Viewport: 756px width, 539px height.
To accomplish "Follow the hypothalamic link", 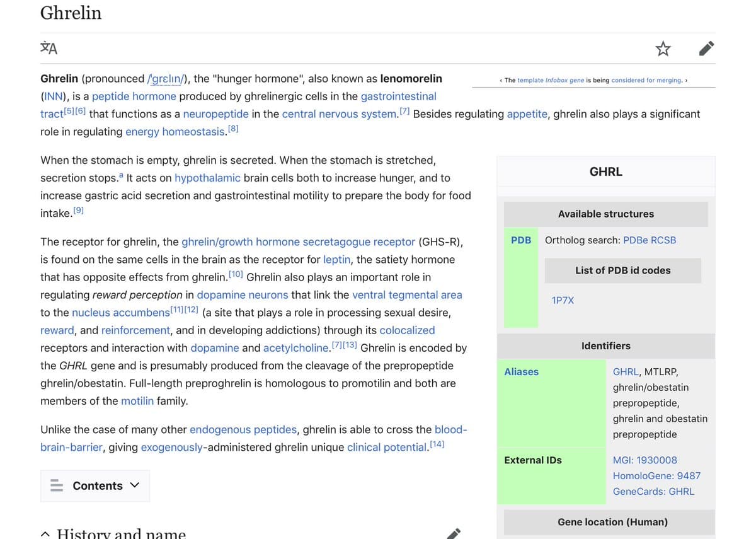I will click(x=207, y=178).
